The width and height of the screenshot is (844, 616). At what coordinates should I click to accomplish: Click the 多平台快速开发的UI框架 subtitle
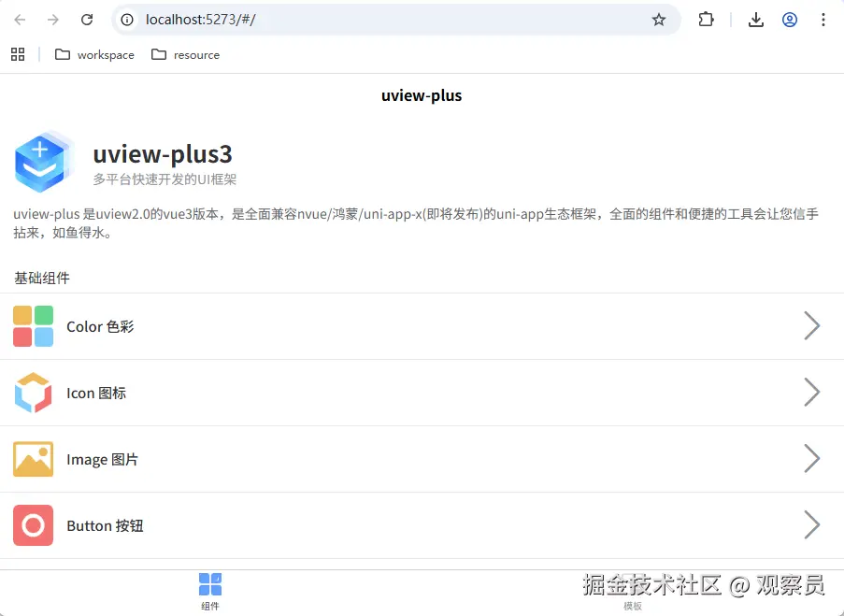(x=165, y=179)
